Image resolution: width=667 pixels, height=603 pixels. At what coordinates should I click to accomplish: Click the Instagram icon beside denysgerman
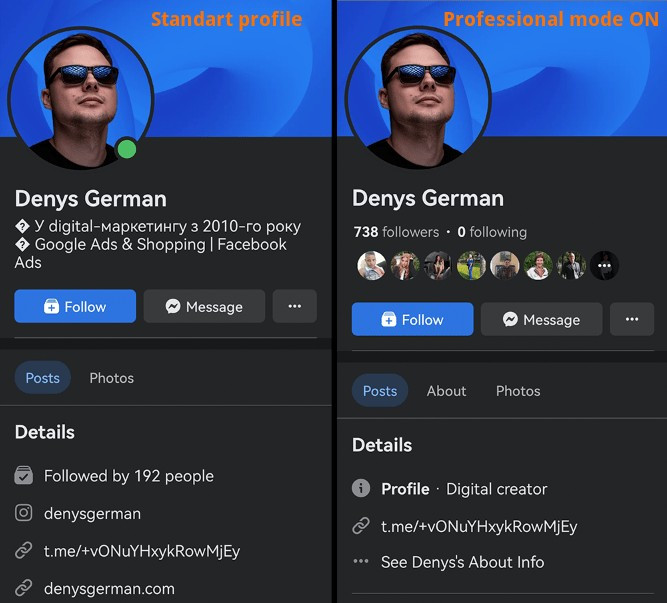(23, 513)
